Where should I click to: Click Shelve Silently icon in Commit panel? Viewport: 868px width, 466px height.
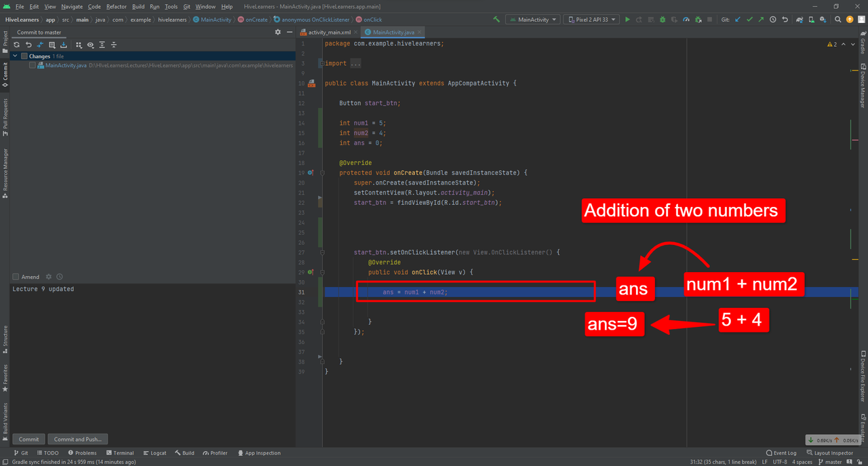click(x=63, y=45)
